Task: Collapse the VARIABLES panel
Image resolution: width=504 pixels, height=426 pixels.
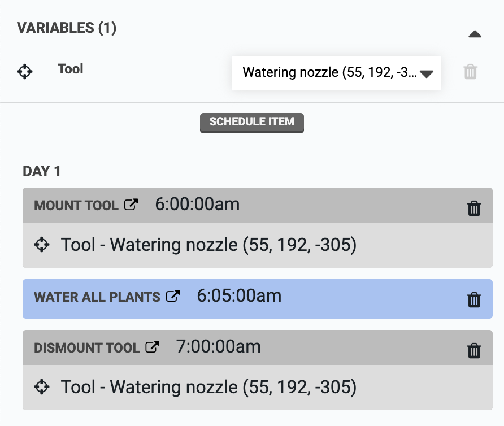Action: point(476,34)
